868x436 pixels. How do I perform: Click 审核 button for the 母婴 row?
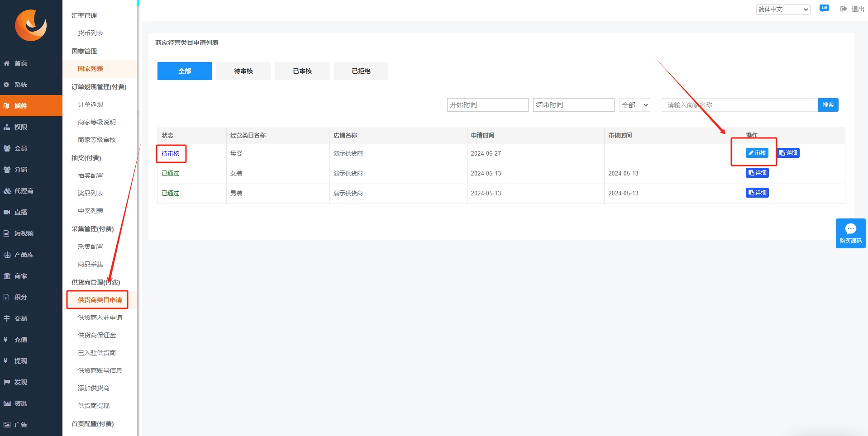click(757, 153)
